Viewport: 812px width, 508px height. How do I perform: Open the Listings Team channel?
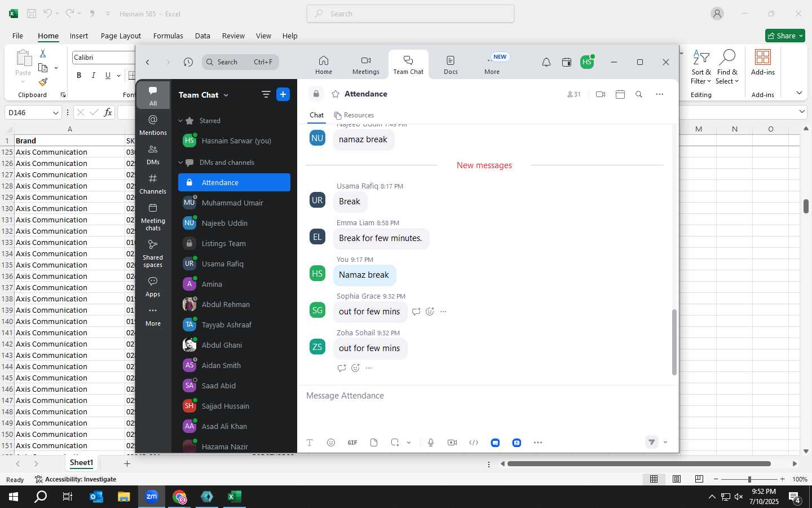click(x=234, y=244)
